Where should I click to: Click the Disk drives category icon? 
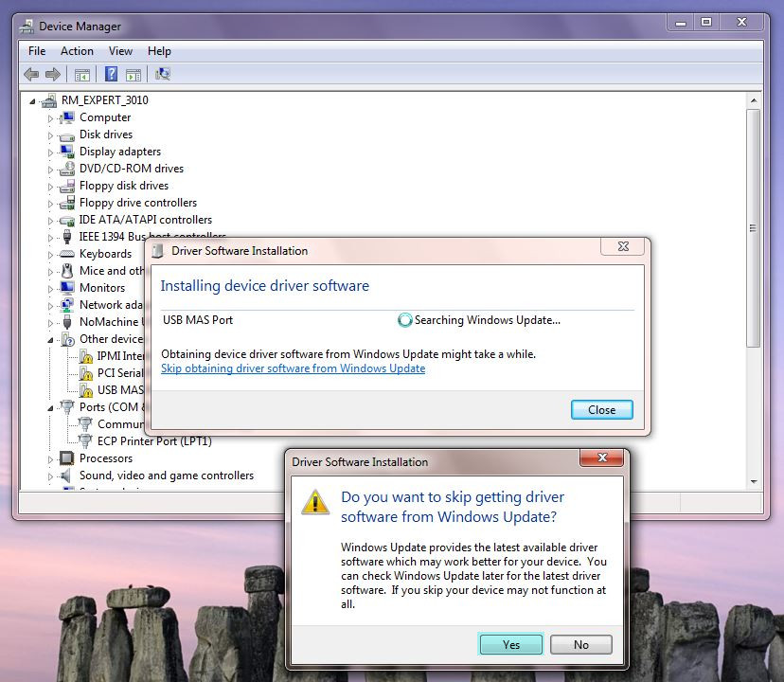coord(66,135)
